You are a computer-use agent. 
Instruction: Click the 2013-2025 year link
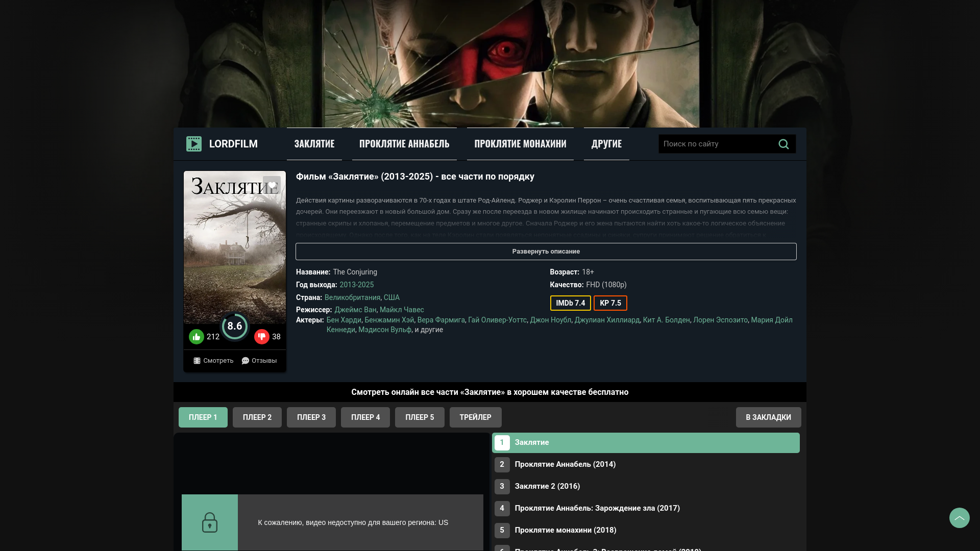point(357,285)
